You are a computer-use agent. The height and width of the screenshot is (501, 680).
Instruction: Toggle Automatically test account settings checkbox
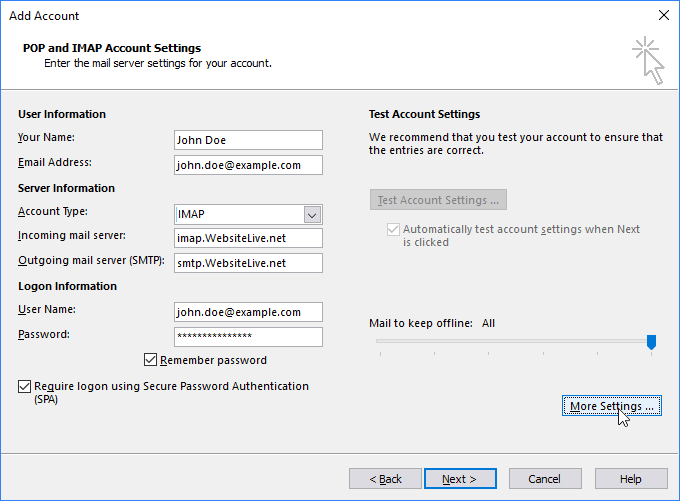(x=392, y=230)
